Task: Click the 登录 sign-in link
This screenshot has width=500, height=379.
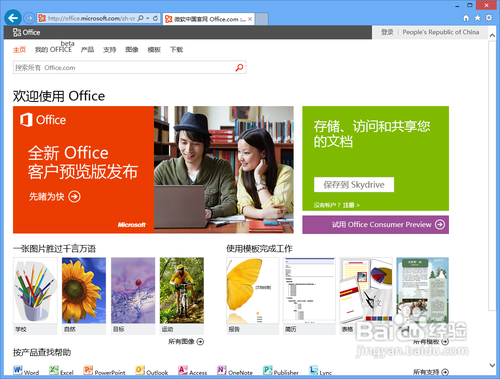Action: pyautogui.click(x=387, y=32)
